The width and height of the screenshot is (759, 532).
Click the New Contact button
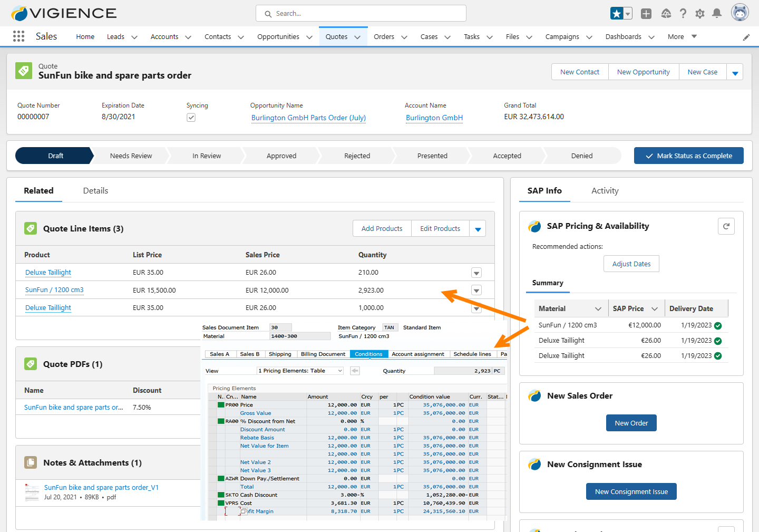[x=580, y=72]
